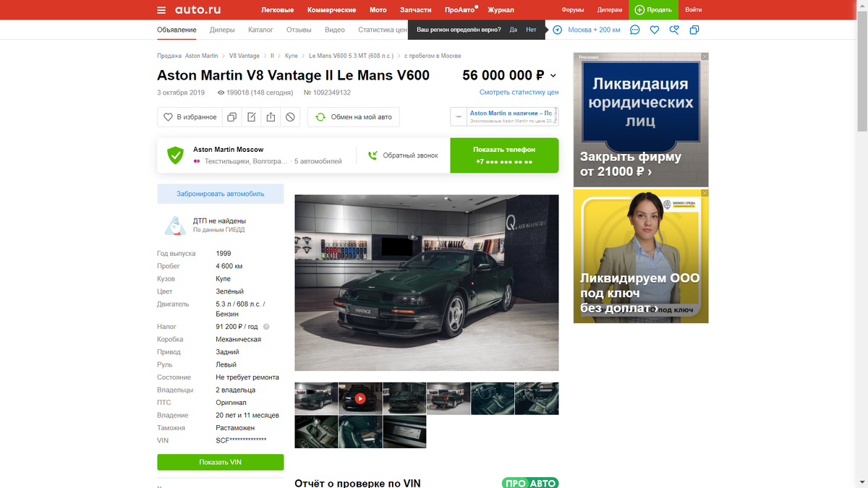868x488 pixels.
Task: Reject region with Нет
Action: 531,30
